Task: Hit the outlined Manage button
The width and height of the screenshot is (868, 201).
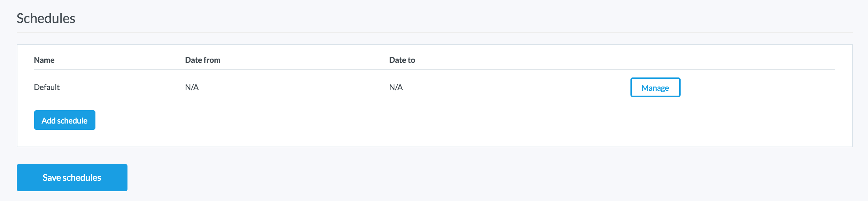Action: click(655, 87)
